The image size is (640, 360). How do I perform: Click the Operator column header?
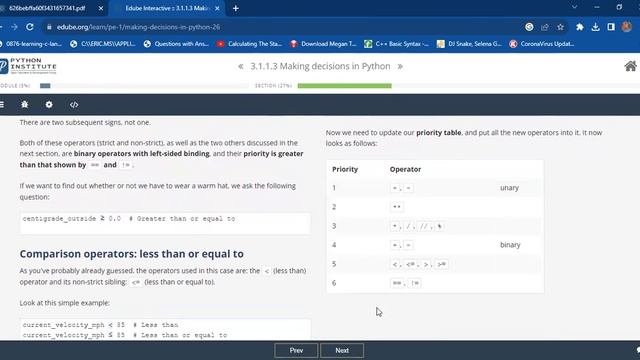(405, 169)
